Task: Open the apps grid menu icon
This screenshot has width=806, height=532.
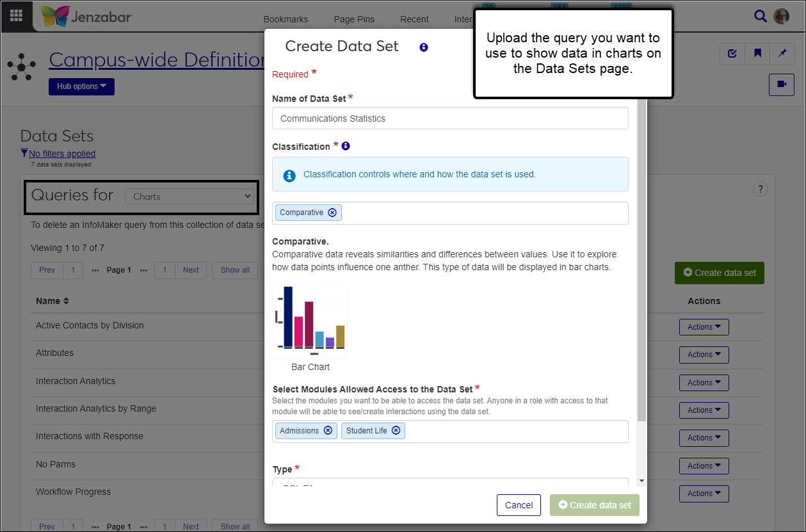Action: click(16, 16)
